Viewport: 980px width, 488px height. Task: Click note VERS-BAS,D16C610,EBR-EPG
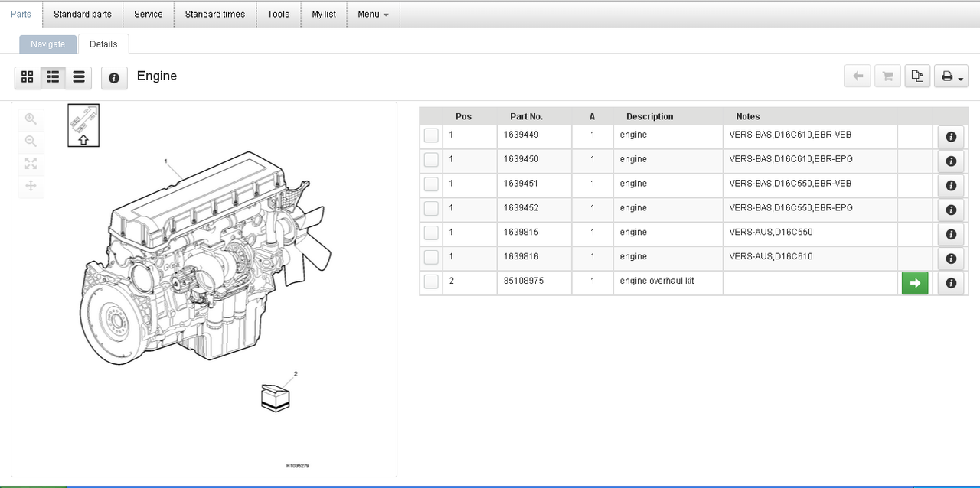[x=791, y=159]
